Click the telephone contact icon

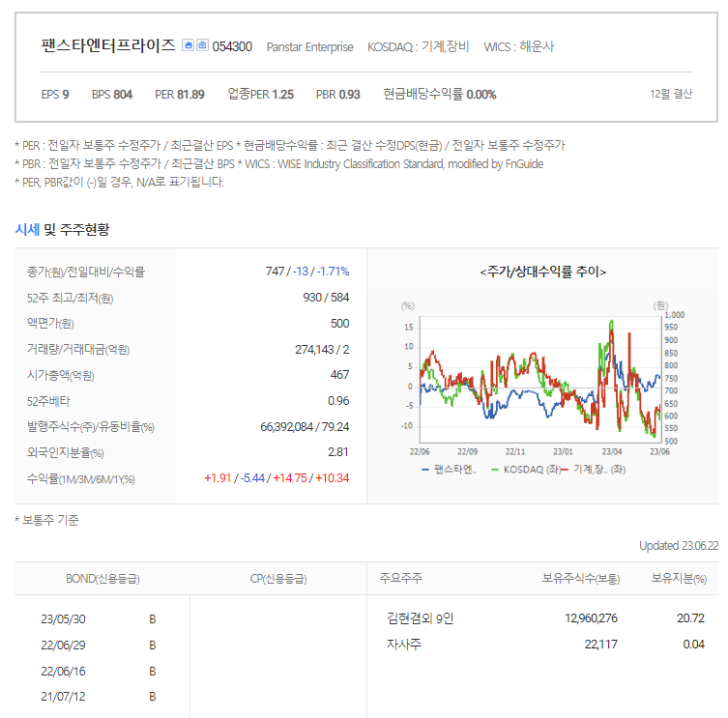[x=202, y=45]
